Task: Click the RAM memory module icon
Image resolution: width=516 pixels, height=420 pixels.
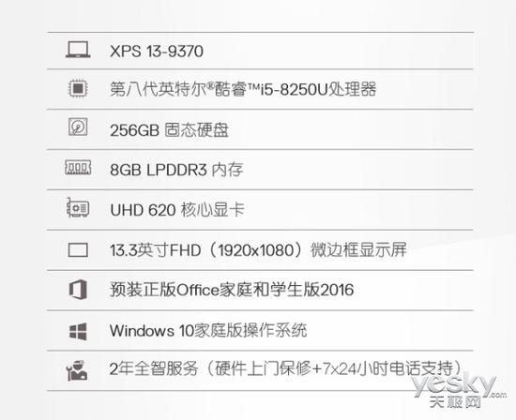Action: (x=78, y=168)
